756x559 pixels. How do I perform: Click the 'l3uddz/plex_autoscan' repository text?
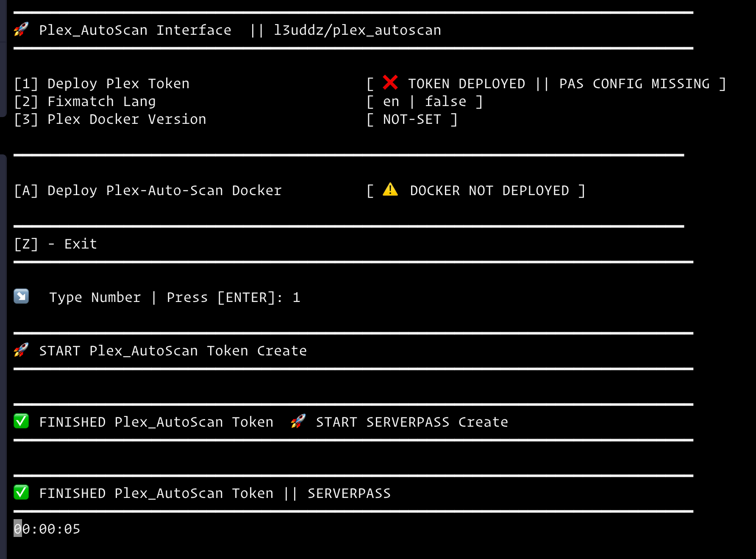[x=358, y=30]
